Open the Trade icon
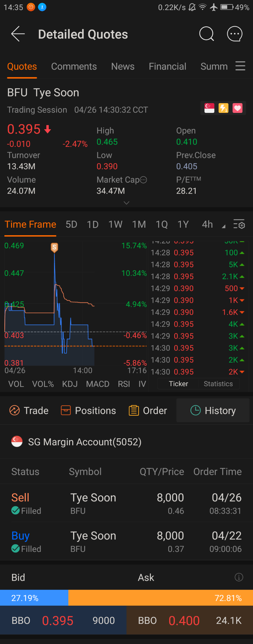This screenshot has width=253, height=644. click(14, 410)
